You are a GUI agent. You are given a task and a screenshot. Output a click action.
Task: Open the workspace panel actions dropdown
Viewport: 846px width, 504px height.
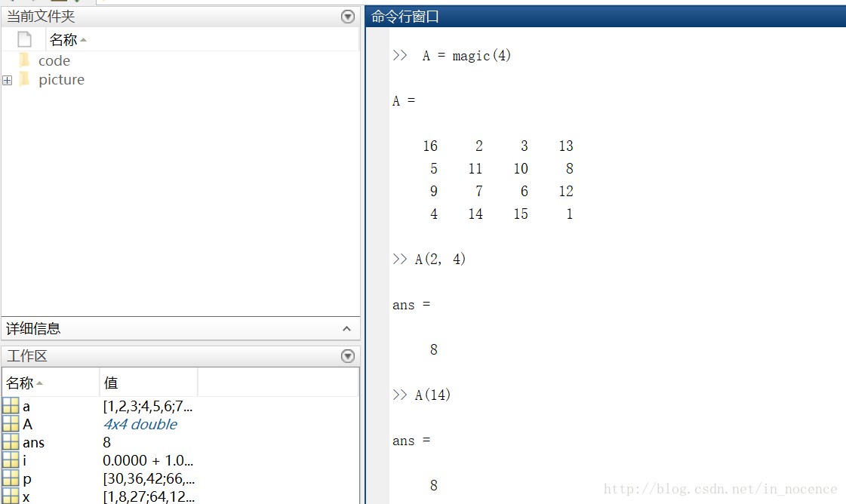[348, 356]
